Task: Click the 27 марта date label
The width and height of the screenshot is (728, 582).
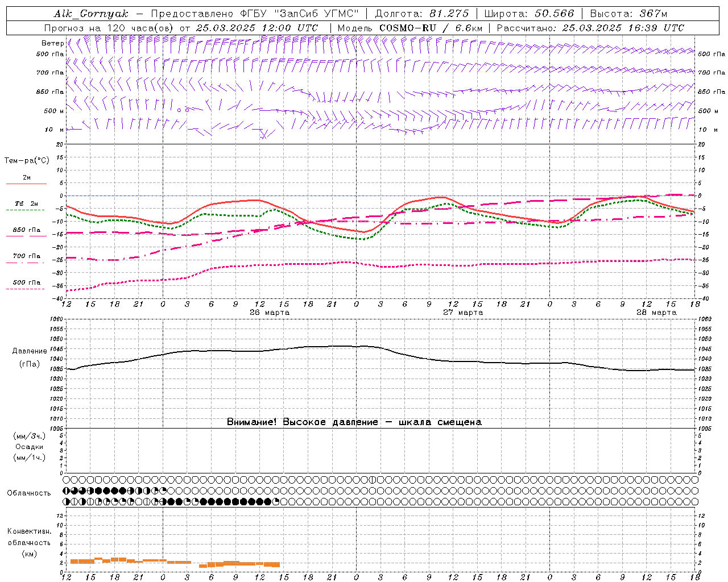Action: click(x=463, y=313)
